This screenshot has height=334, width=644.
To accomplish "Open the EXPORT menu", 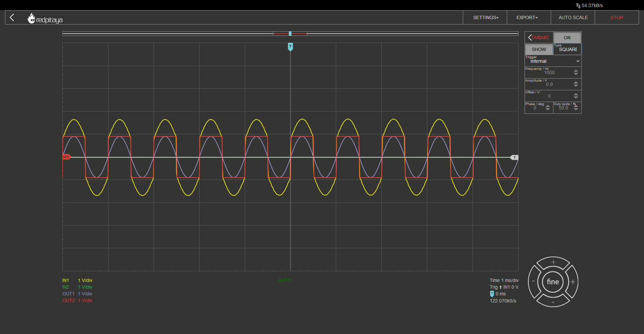I will (527, 17).
